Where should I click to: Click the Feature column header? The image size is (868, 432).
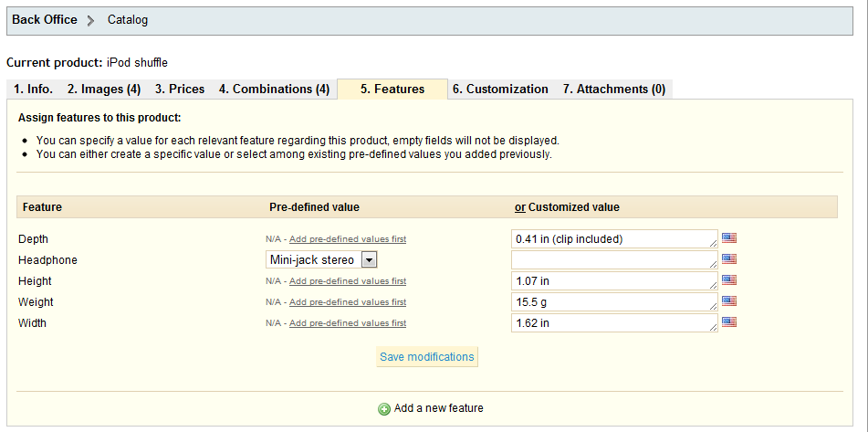42,207
